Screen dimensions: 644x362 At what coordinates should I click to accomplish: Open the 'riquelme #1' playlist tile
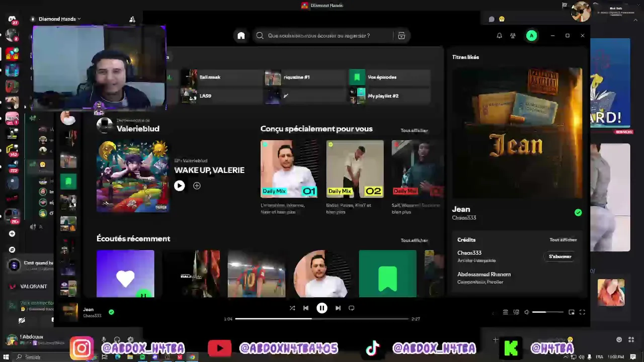pos(305,77)
